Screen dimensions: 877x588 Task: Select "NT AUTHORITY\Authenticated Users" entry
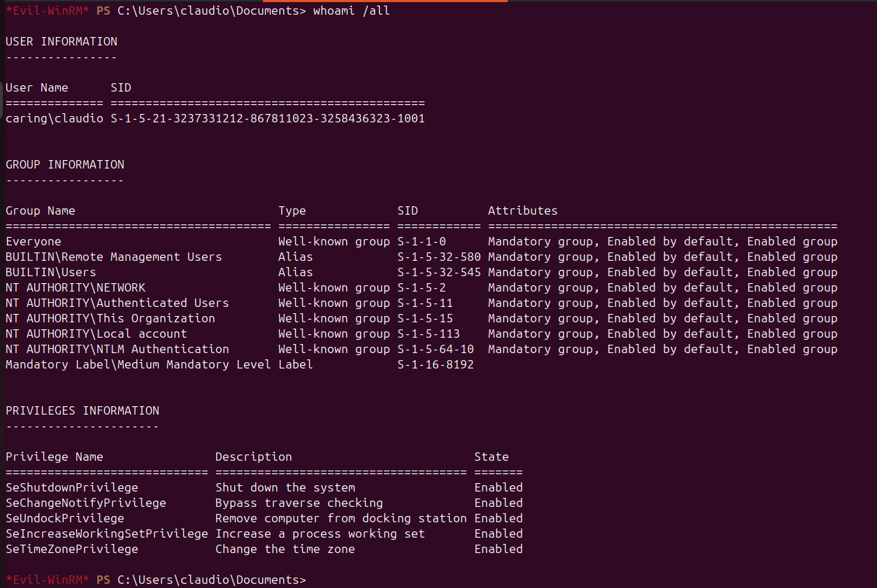[x=117, y=303]
